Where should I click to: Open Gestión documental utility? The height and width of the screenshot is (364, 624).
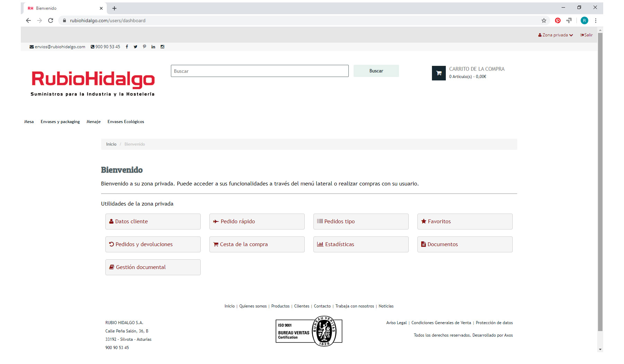pos(153,267)
